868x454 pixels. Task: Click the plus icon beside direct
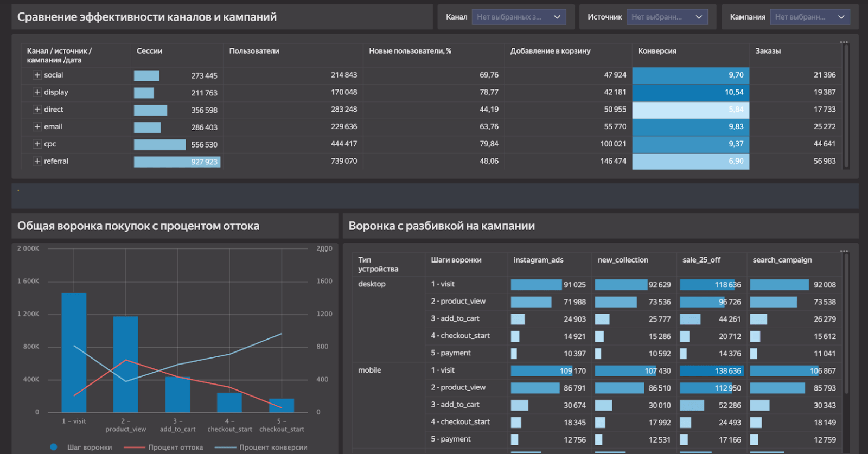point(37,110)
